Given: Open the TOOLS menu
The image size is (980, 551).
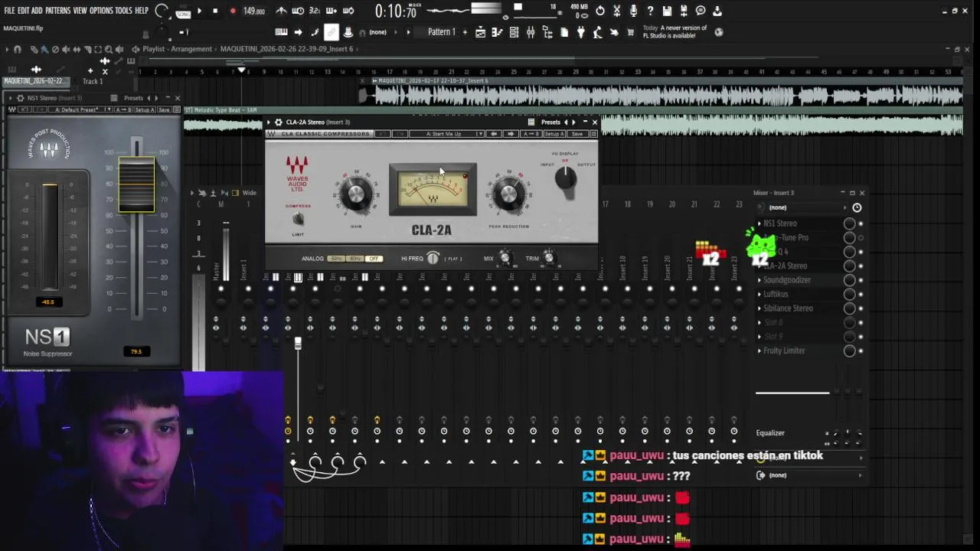Looking at the screenshot, I should point(123,11).
